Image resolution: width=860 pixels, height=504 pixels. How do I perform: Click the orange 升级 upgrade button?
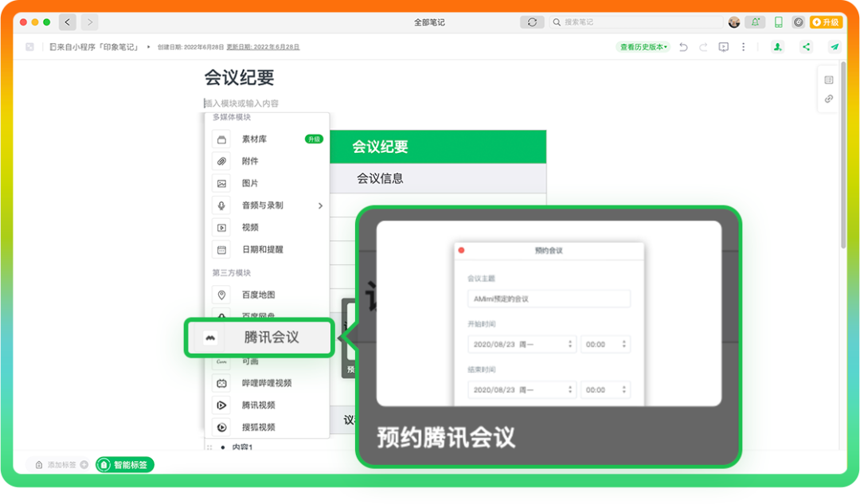coord(826,22)
